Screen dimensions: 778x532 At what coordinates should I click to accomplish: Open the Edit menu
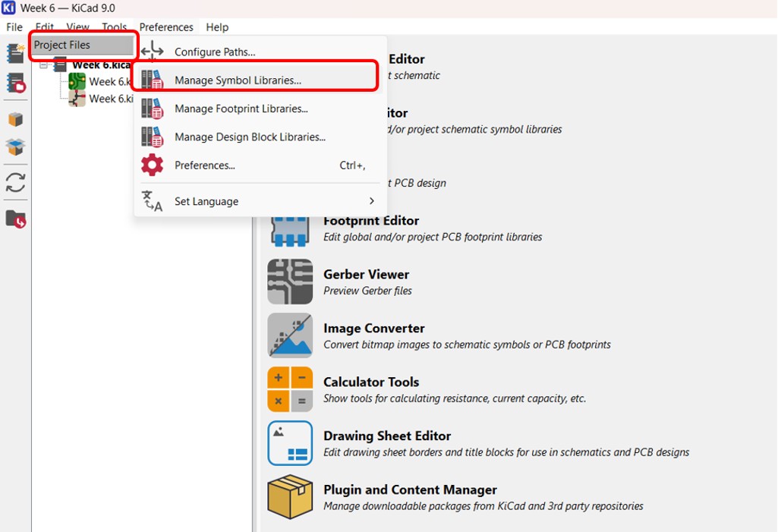pos(45,27)
